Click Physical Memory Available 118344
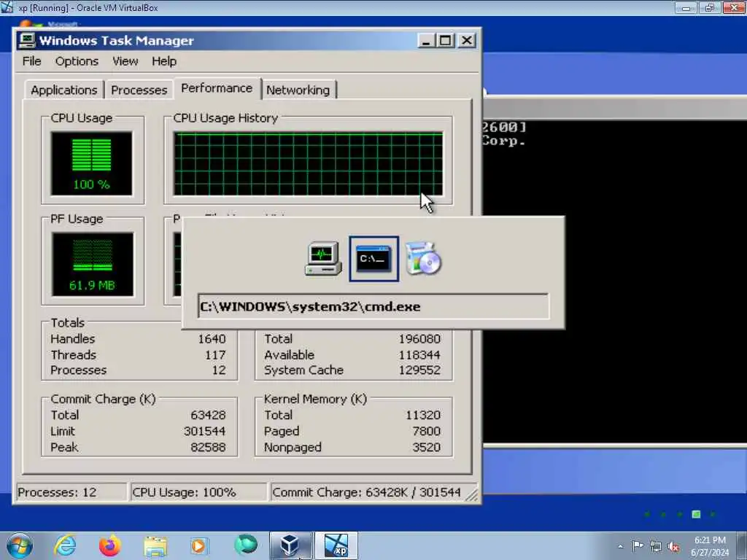This screenshot has height=560, width=747. [x=419, y=355]
